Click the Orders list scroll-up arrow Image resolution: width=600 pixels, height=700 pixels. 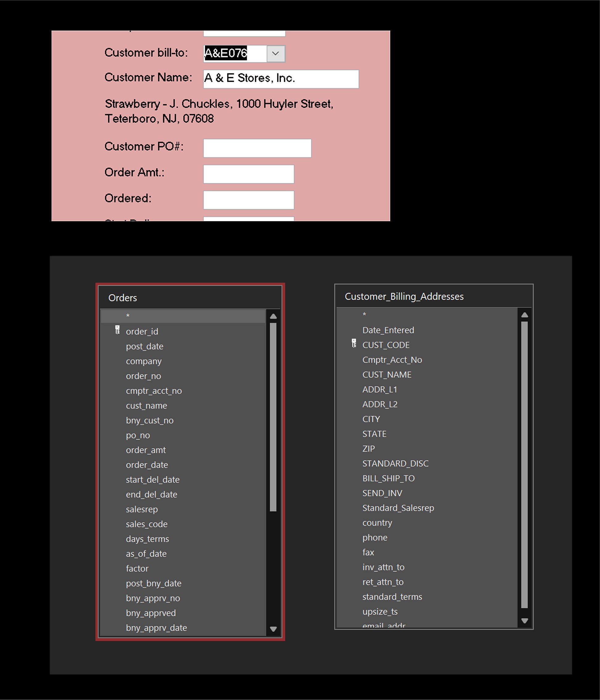click(274, 316)
